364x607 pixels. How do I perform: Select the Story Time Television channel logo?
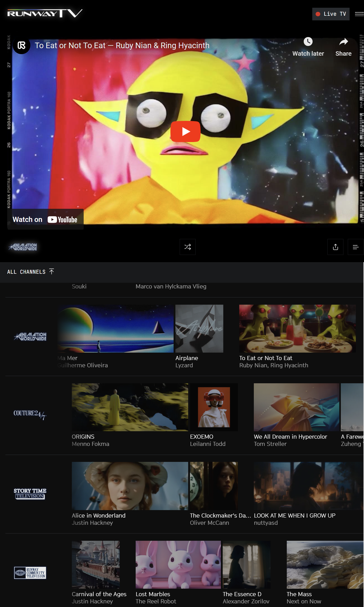point(30,494)
